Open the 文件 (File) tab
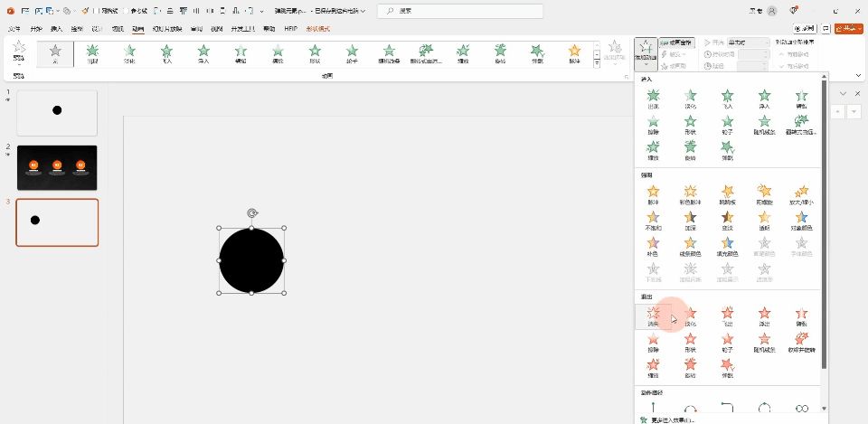 [x=15, y=29]
